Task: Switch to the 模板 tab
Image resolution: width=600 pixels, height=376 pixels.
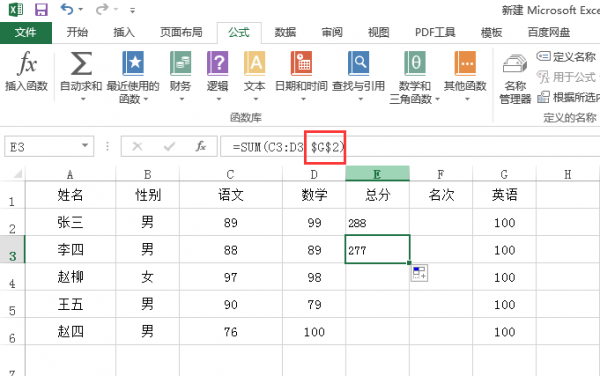Action: coord(491,32)
